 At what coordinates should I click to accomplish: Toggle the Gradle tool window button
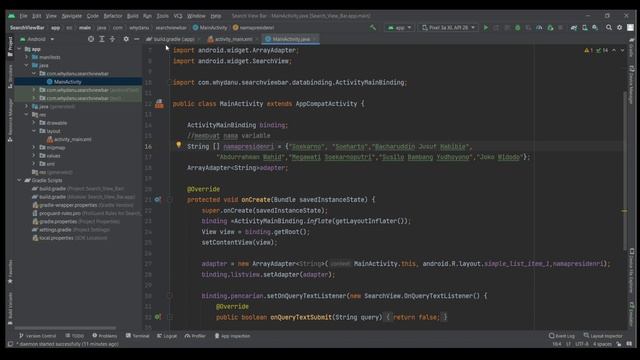631,49
